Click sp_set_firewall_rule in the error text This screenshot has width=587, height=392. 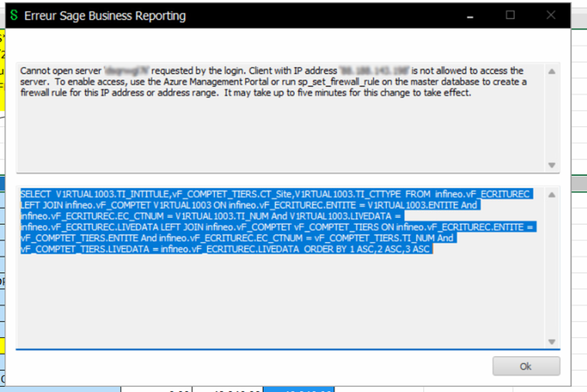coord(338,82)
